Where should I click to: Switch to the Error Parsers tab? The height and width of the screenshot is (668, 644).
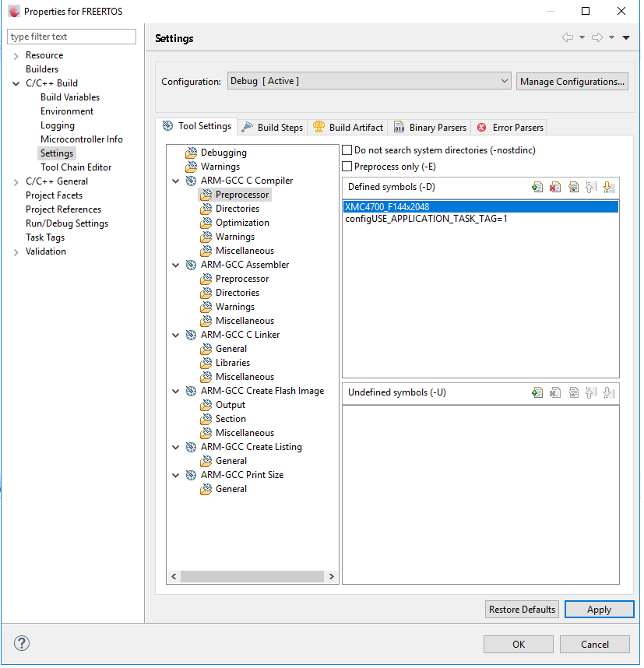[x=510, y=128]
